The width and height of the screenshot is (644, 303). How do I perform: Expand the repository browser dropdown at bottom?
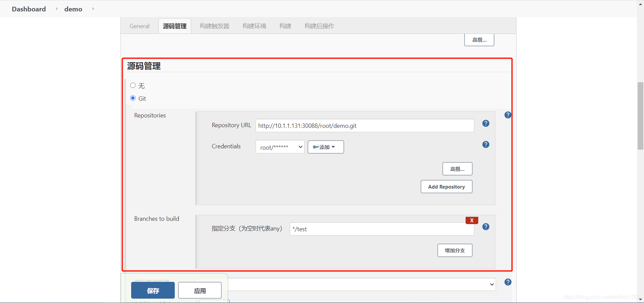[362, 284]
